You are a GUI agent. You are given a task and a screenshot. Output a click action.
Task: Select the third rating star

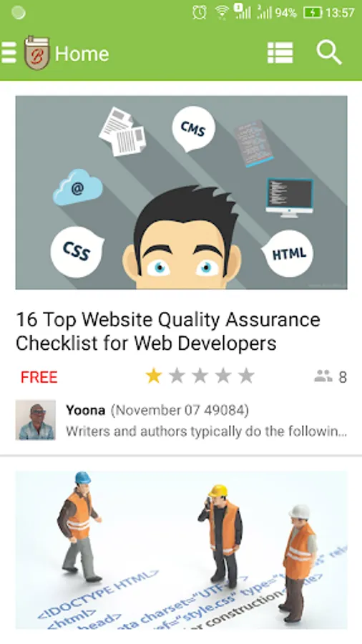(200, 376)
